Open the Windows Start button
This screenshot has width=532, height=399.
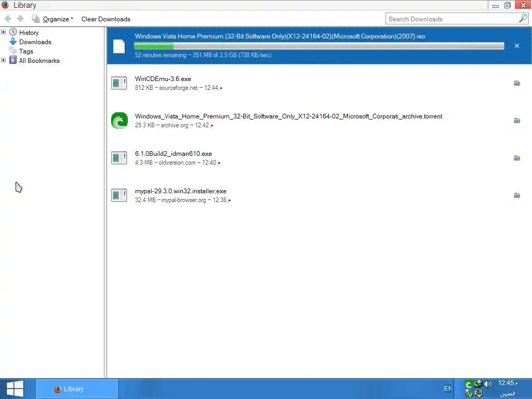[15, 389]
